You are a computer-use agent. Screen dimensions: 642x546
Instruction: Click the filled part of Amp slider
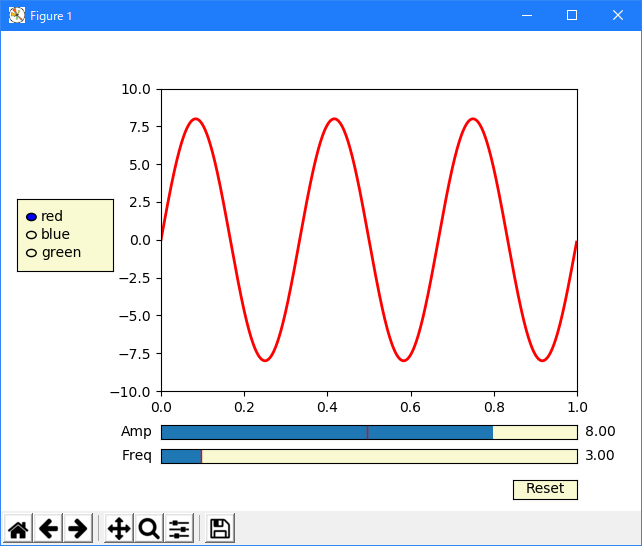pos(260,432)
